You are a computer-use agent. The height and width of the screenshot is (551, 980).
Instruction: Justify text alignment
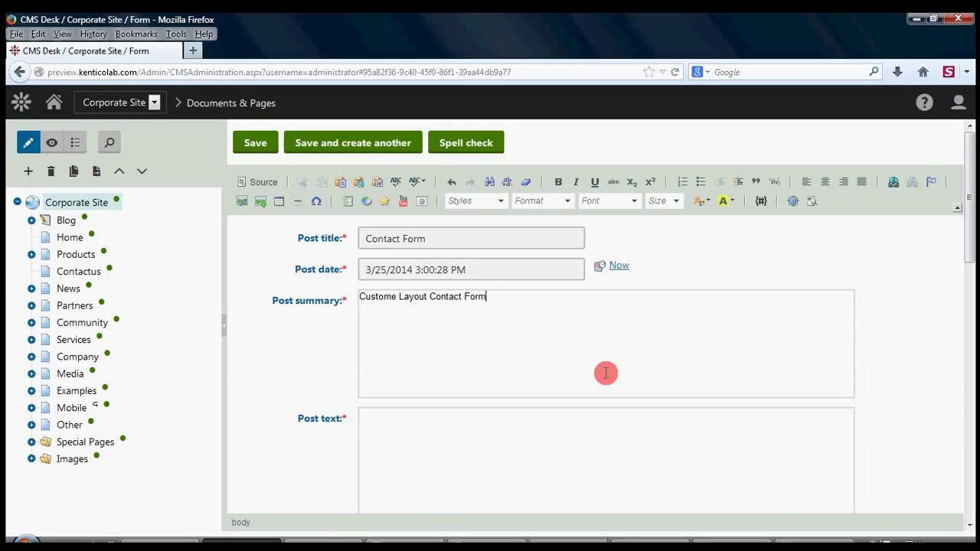coord(861,182)
